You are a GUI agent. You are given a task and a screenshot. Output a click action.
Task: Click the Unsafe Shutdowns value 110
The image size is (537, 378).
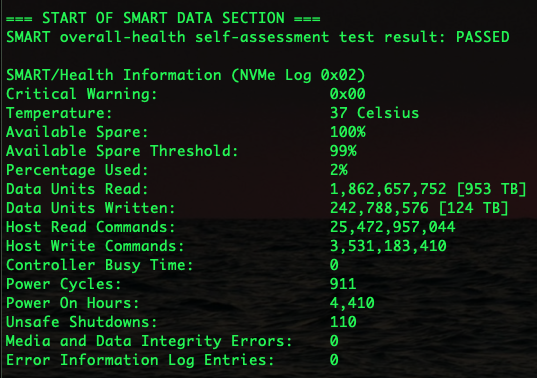tap(343, 322)
